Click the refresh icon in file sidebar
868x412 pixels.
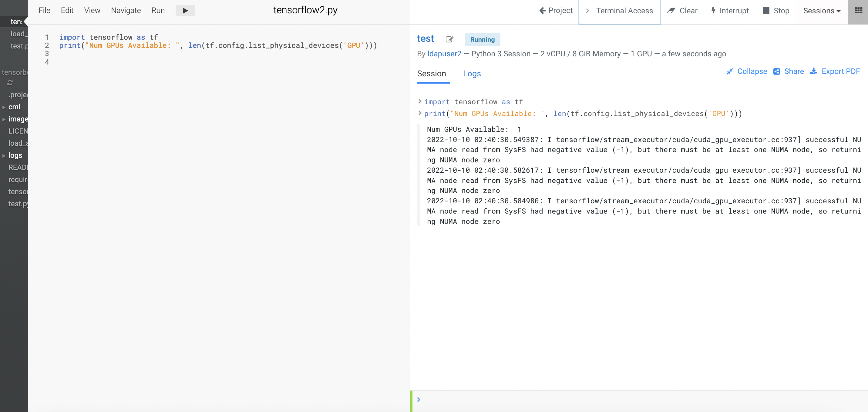click(x=10, y=83)
